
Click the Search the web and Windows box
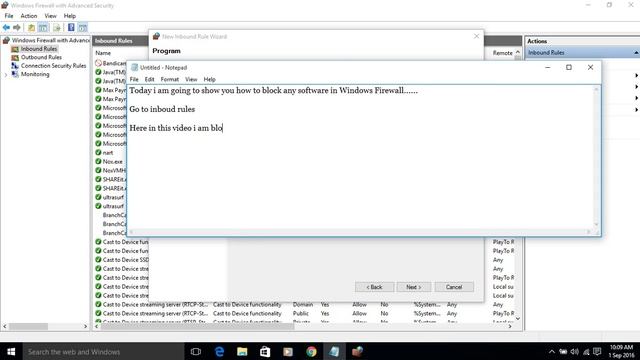pyautogui.click(x=104, y=351)
